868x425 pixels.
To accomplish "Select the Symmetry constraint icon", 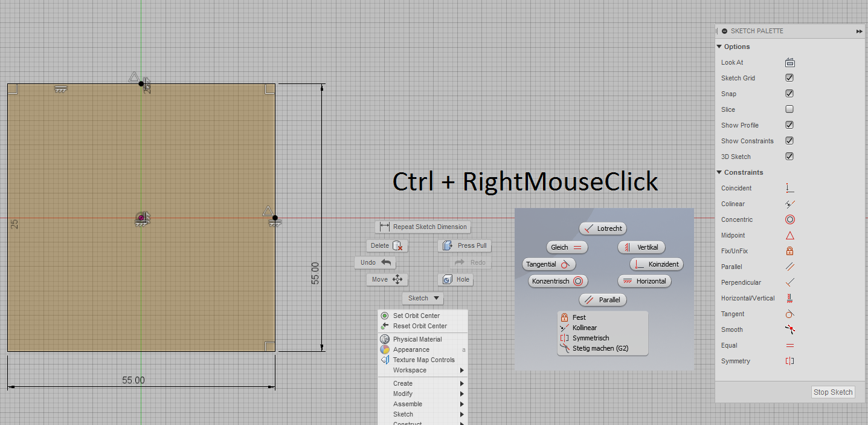I will (x=789, y=361).
